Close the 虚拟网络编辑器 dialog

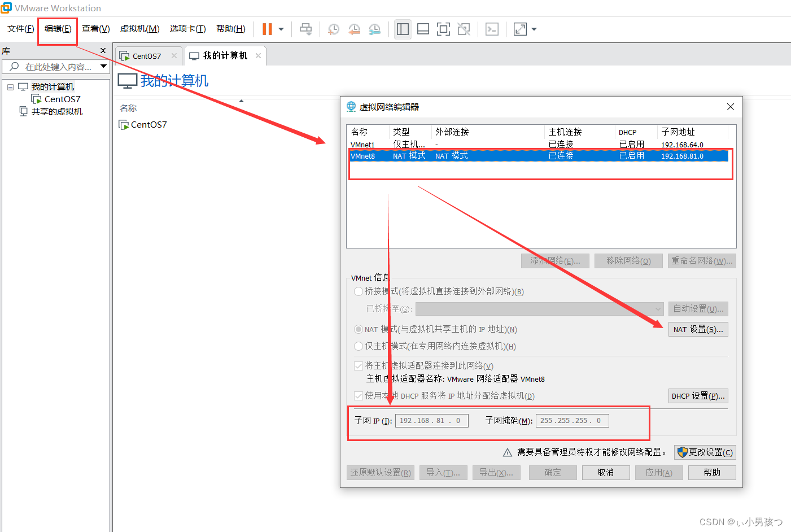[x=731, y=107]
